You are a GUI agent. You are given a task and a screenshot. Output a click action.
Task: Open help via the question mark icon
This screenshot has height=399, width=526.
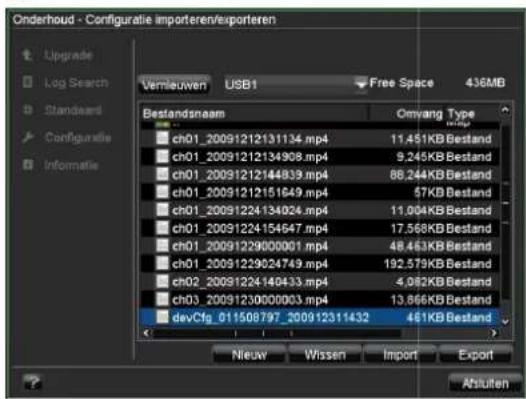click(32, 383)
